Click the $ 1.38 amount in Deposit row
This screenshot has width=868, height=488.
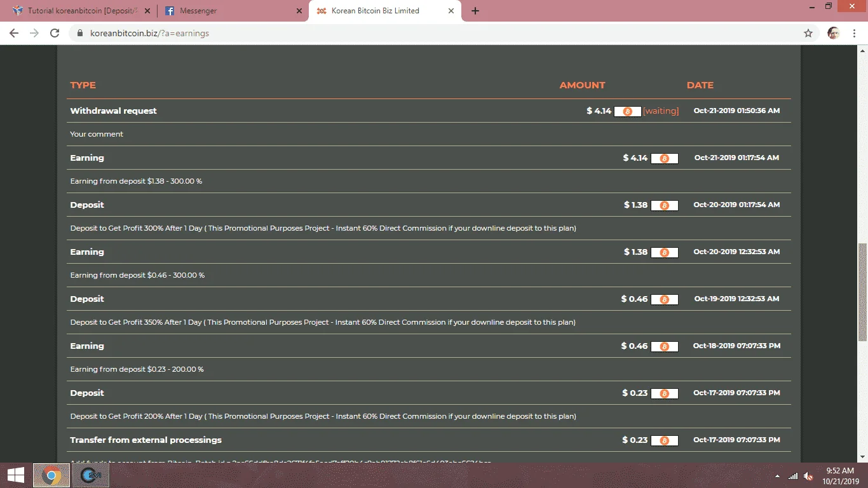[635, 205]
